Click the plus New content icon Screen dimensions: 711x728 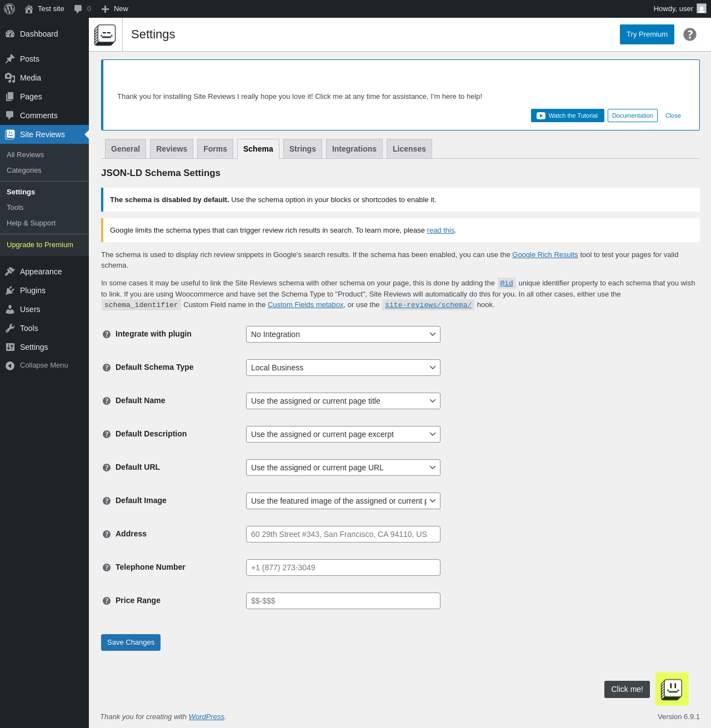tap(105, 9)
